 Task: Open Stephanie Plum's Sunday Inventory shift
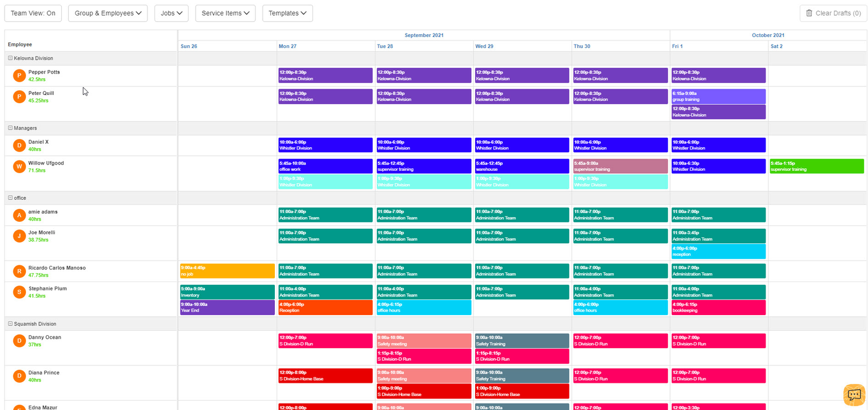point(227,292)
